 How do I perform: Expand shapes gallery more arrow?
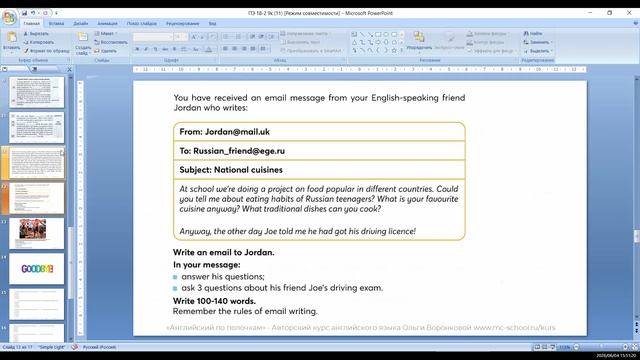402,50
